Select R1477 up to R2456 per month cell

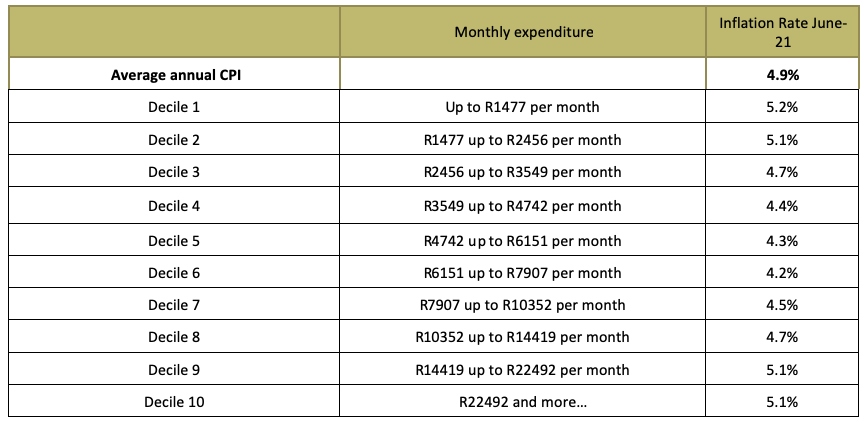[x=523, y=140]
